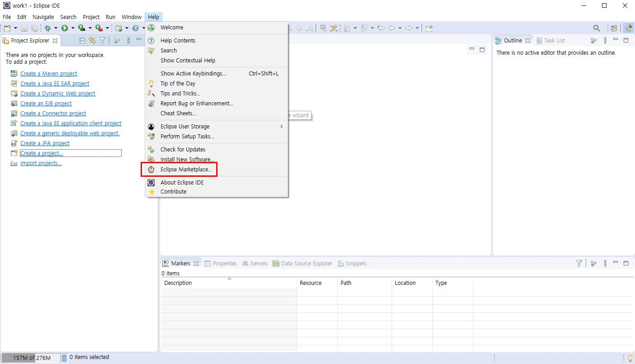The image size is (635, 364).
Task: Open the Coverage dropdown arrow
Action: click(x=90, y=28)
